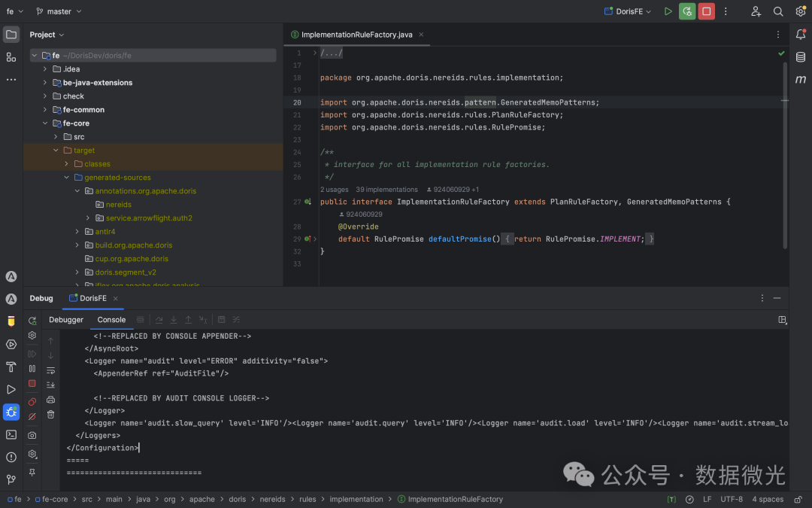Open the master branch dropdown
Screen dimensions: 812x508
point(59,11)
